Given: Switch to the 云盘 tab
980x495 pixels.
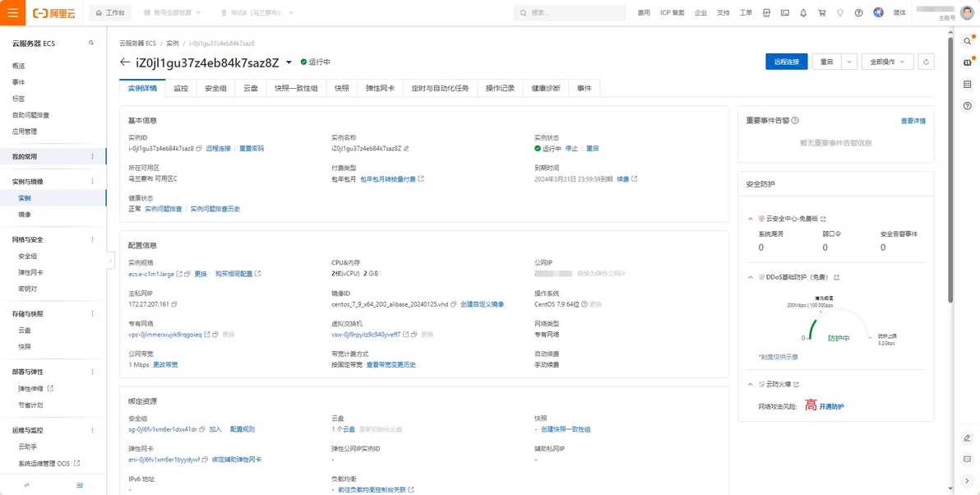Looking at the screenshot, I should pos(251,88).
